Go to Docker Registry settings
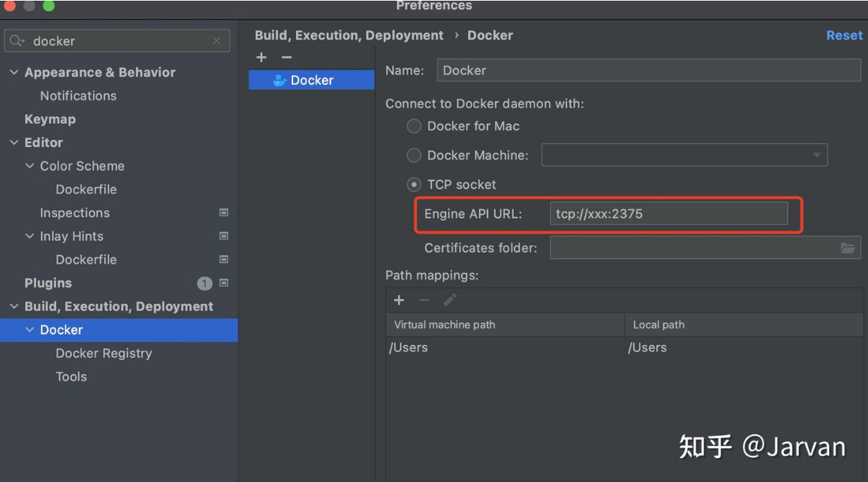Image resolution: width=868 pixels, height=482 pixels. (x=104, y=353)
